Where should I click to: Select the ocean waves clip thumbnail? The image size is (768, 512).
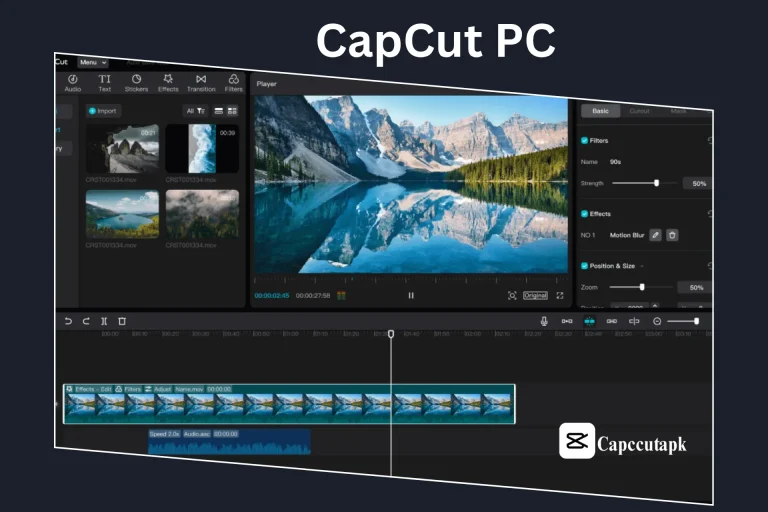point(202,148)
